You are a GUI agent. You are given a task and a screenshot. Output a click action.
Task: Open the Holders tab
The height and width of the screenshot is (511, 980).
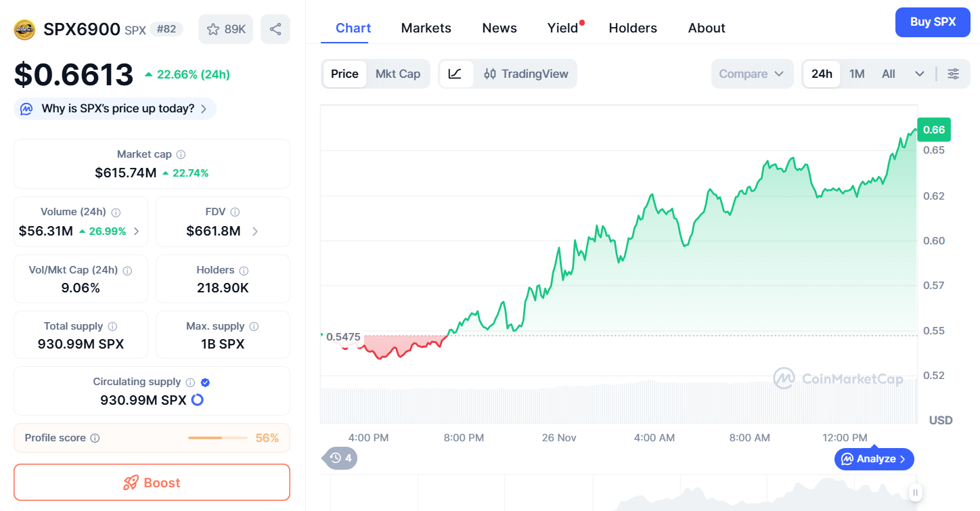(x=633, y=28)
